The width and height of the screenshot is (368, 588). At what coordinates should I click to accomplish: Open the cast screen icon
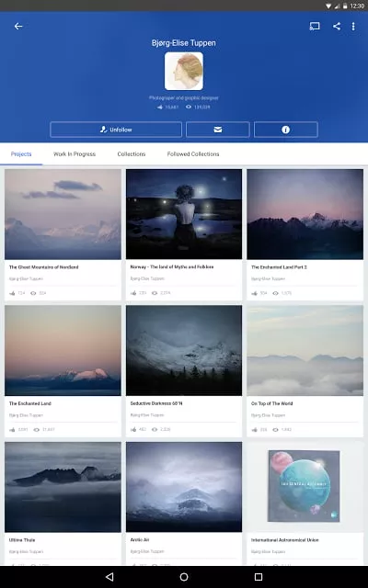pyautogui.click(x=315, y=27)
